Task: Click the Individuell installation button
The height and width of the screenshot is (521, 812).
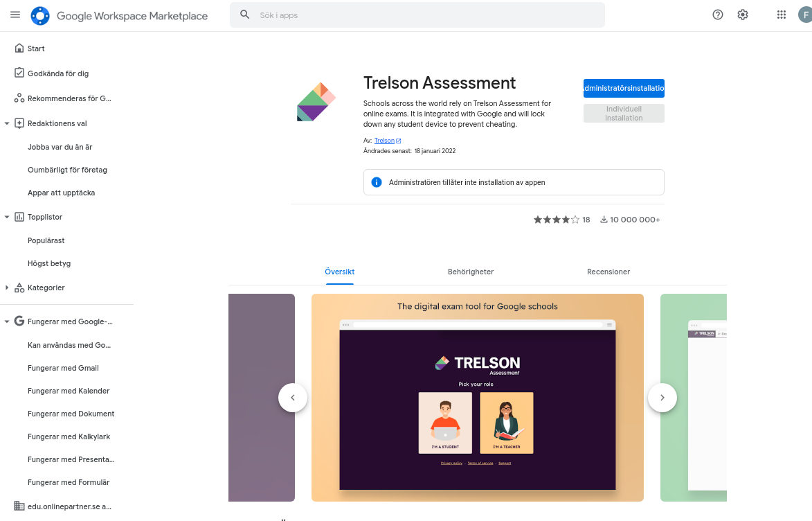Action: (624, 114)
